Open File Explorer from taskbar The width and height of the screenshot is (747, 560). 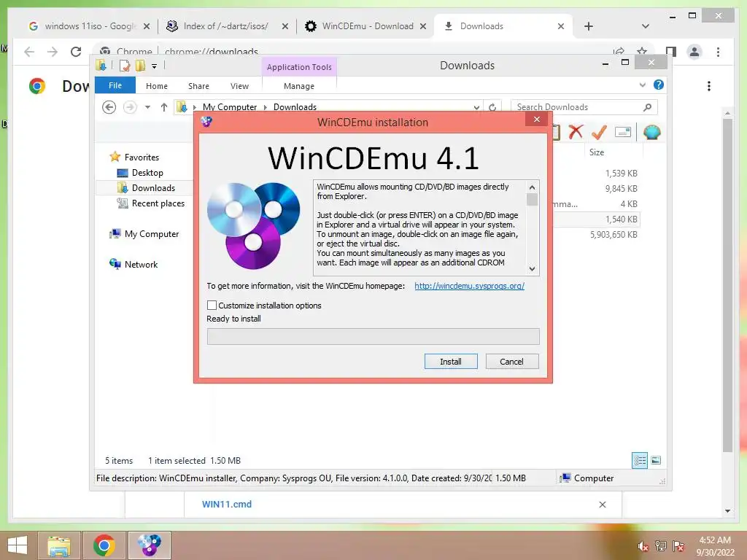58,545
